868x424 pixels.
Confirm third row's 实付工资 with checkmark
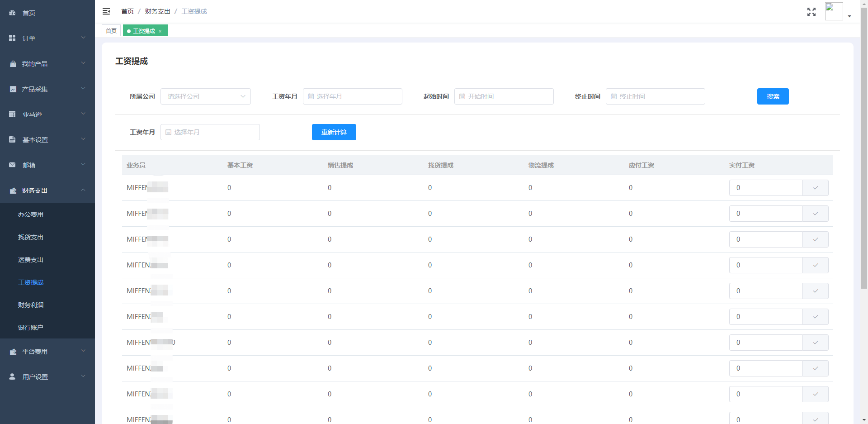[815, 239]
